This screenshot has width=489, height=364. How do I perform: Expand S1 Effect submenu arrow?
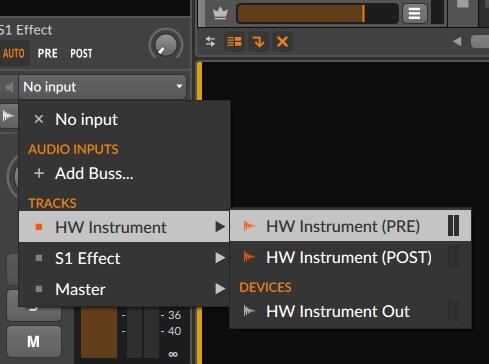(x=220, y=258)
